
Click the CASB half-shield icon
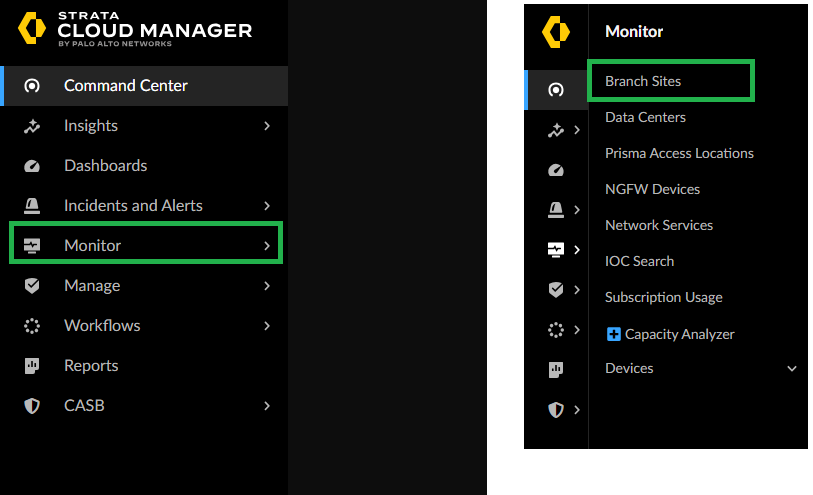tap(32, 406)
